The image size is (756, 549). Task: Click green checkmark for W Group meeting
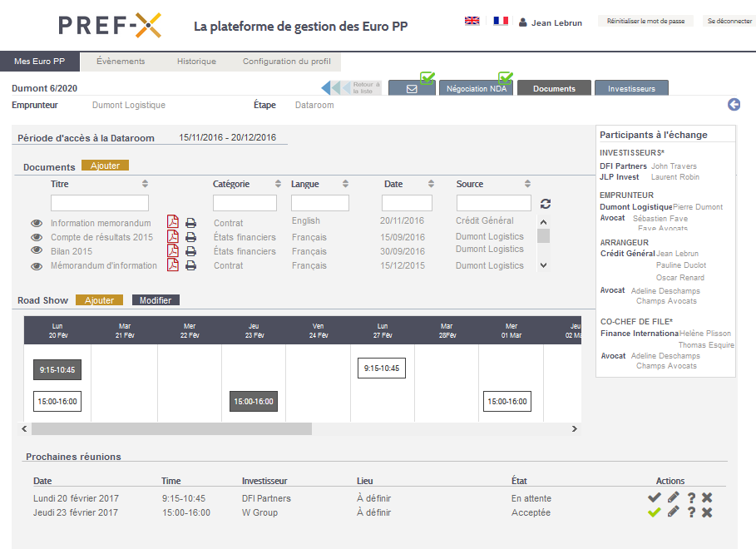coord(655,512)
